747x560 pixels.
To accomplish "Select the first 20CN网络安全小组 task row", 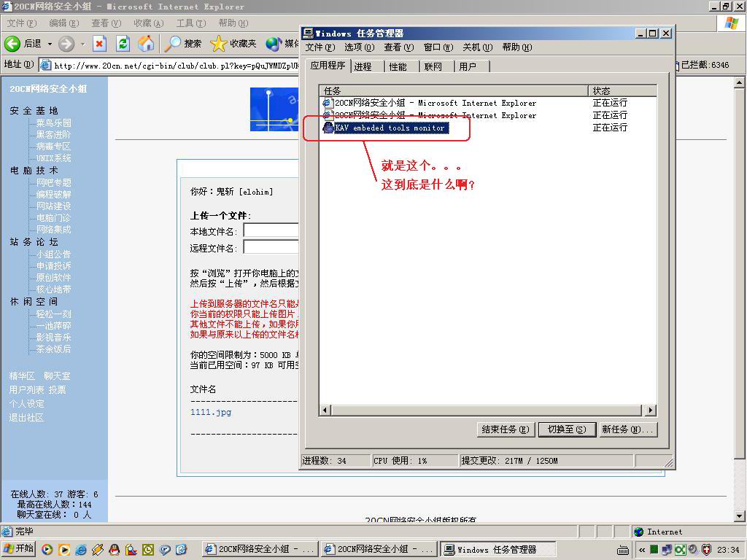I will click(487, 103).
